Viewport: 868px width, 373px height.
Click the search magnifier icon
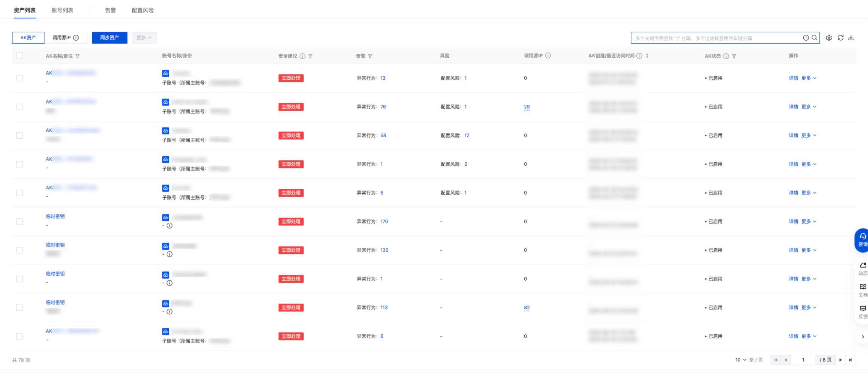point(814,38)
